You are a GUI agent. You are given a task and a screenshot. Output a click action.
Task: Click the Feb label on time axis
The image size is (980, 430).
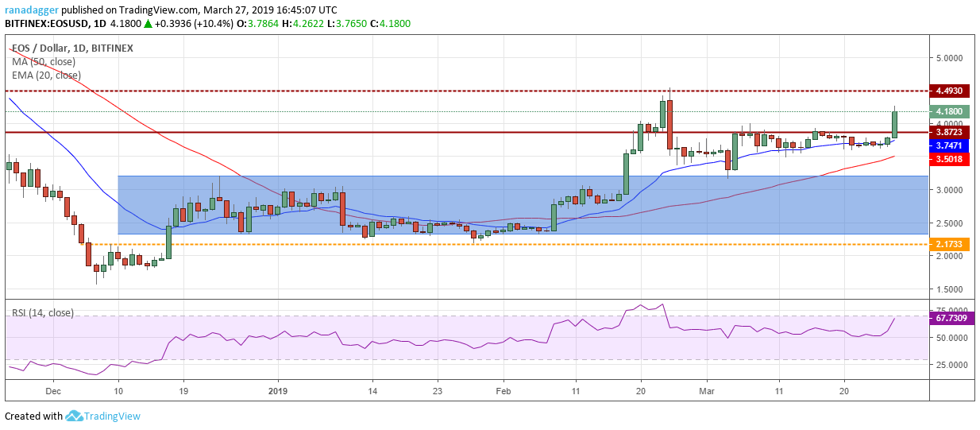click(502, 391)
